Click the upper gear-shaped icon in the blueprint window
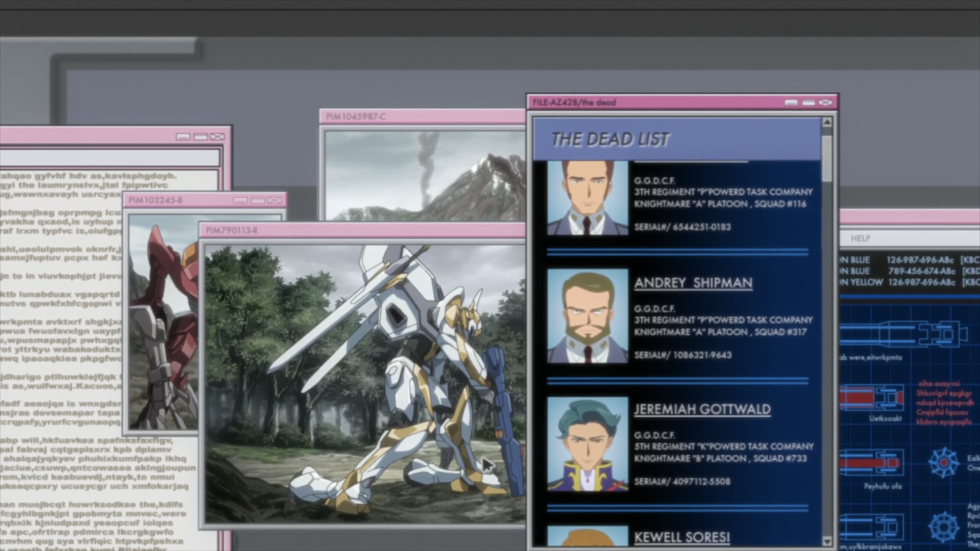 tap(944, 463)
